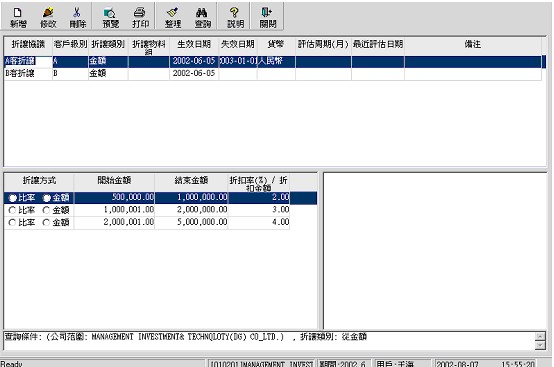Click the query condition scrollbar down arrow
Viewport: 554px width, 367px height.
click(540, 345)
